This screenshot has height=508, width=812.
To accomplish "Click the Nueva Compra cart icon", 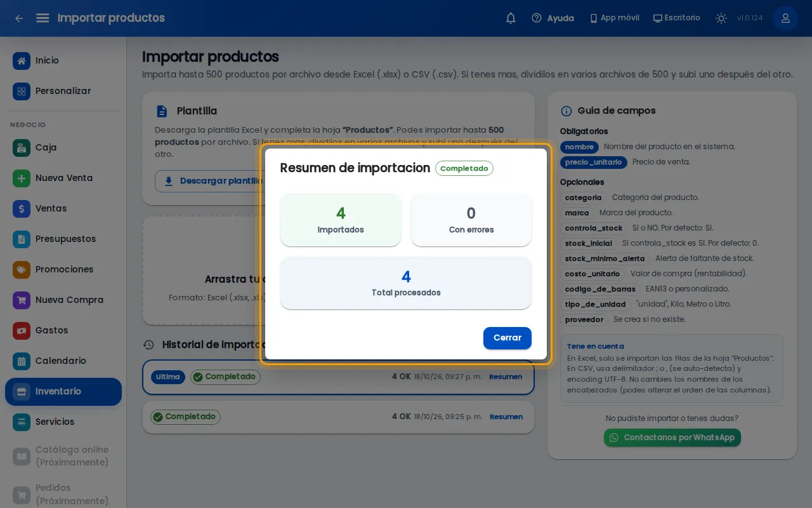I will [22, 300].
